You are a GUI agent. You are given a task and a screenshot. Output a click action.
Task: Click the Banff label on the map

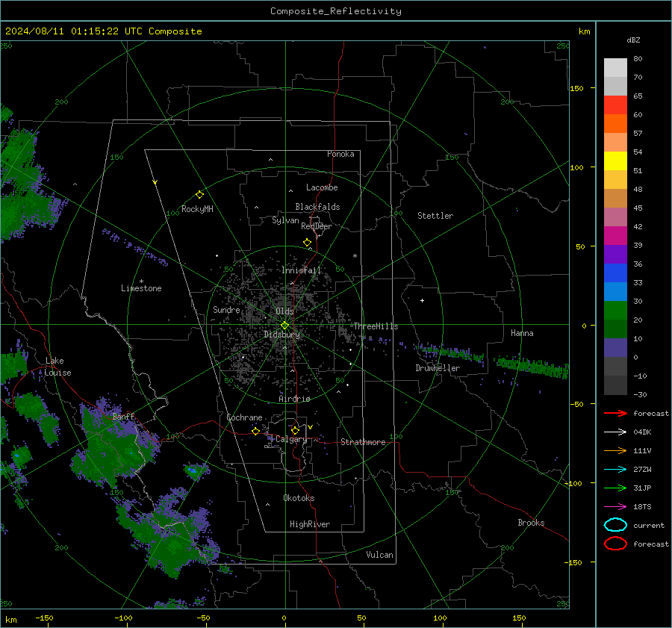123,417
